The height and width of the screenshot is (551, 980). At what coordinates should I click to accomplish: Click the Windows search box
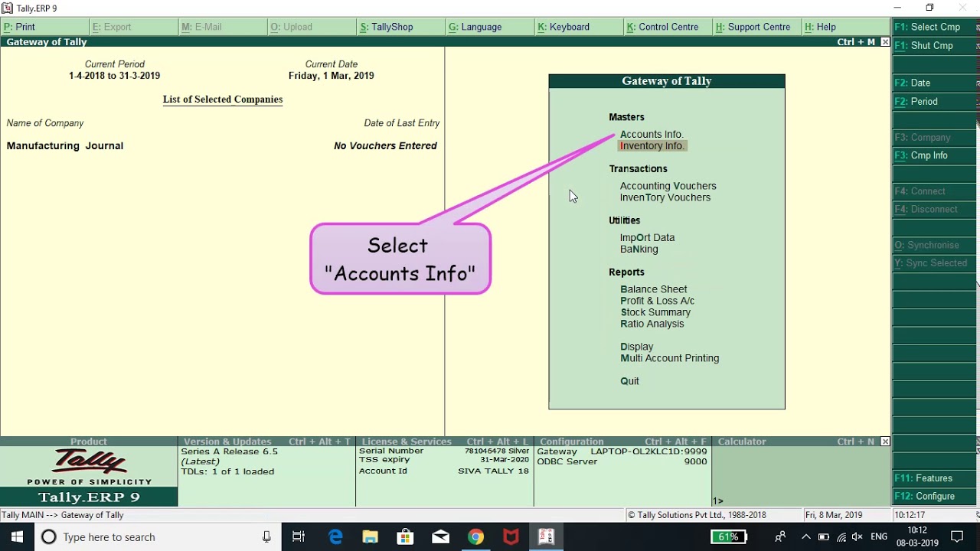click(x=157, y=537)
